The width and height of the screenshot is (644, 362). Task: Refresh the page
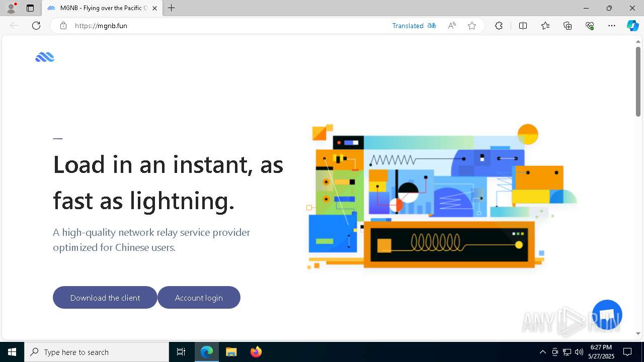(36, 26)
